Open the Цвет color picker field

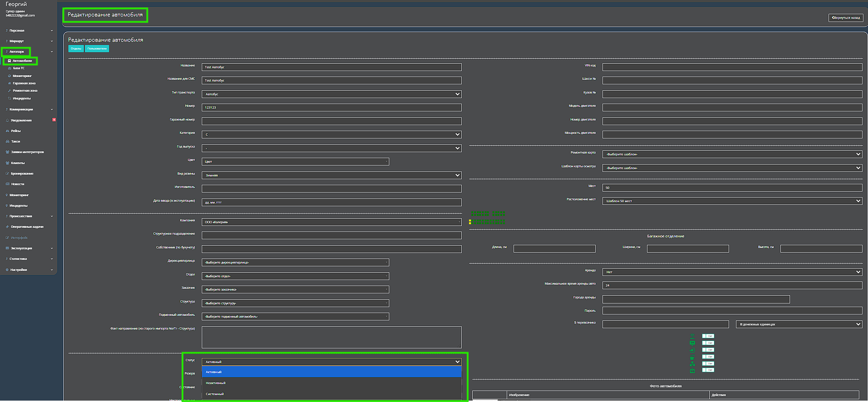[x=295, y=161]
